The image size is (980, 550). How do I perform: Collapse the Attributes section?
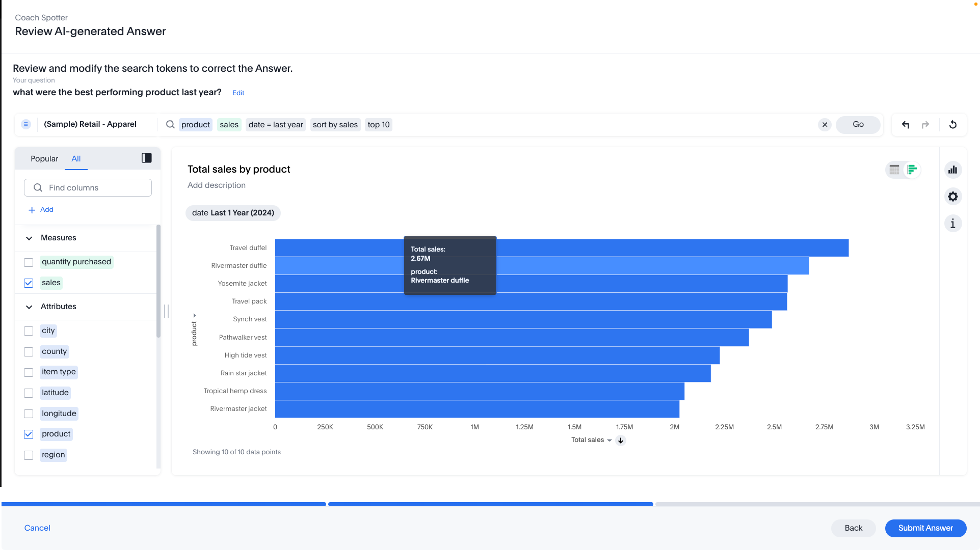(x=29, y=307)
